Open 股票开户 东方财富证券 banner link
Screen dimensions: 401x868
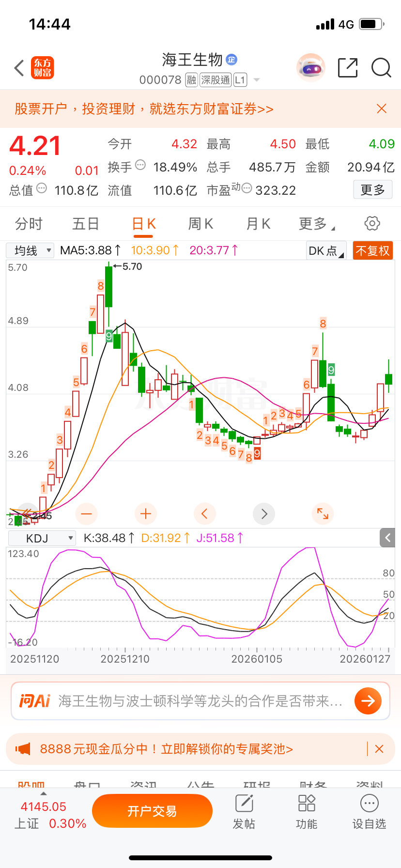tap(144, 108)
